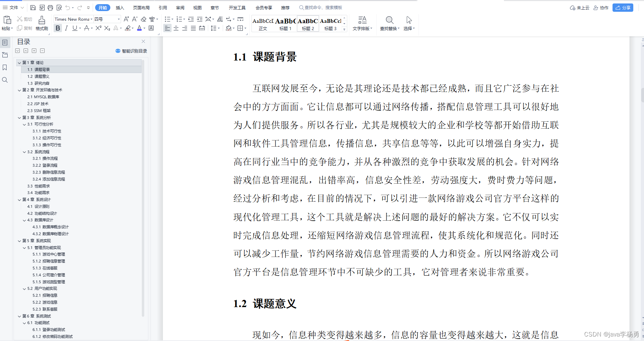This screenshot has height=341, width=644.
Task: Open the bookmark panel in left sidebar
Action: pos(5,67)
